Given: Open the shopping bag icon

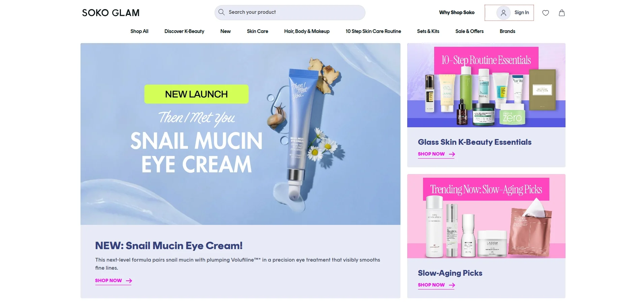Looking at the screenshot, I should point(561,13).
